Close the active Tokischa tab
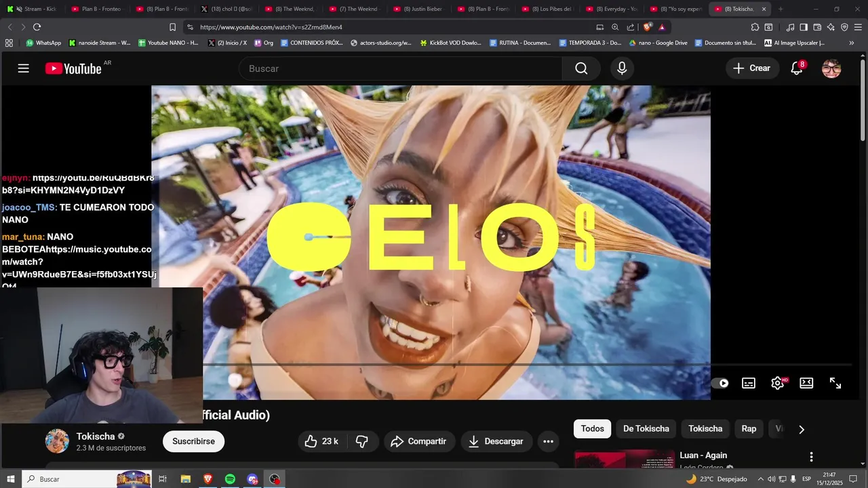Image resolution: width=868 pixels, height=488 pixels. coord(764,9)
